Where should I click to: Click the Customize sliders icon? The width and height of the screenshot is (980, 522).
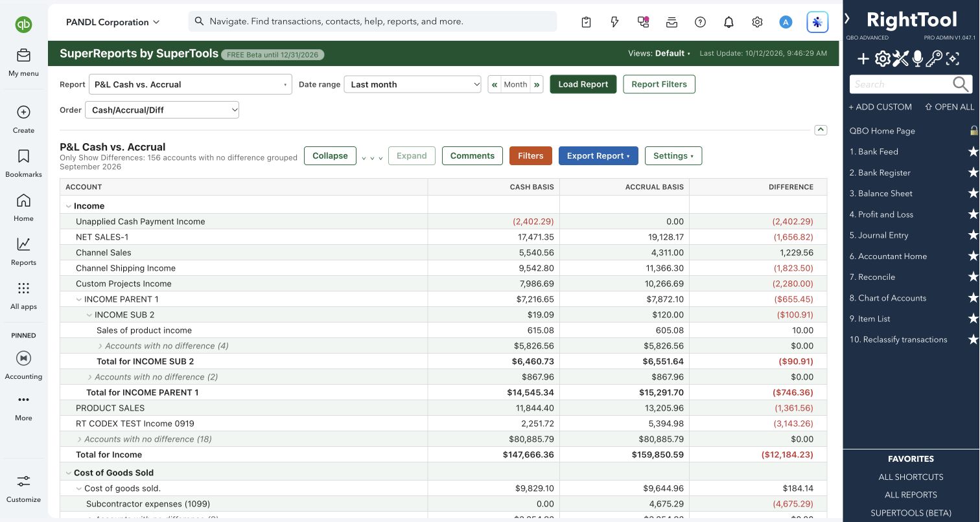23,481
